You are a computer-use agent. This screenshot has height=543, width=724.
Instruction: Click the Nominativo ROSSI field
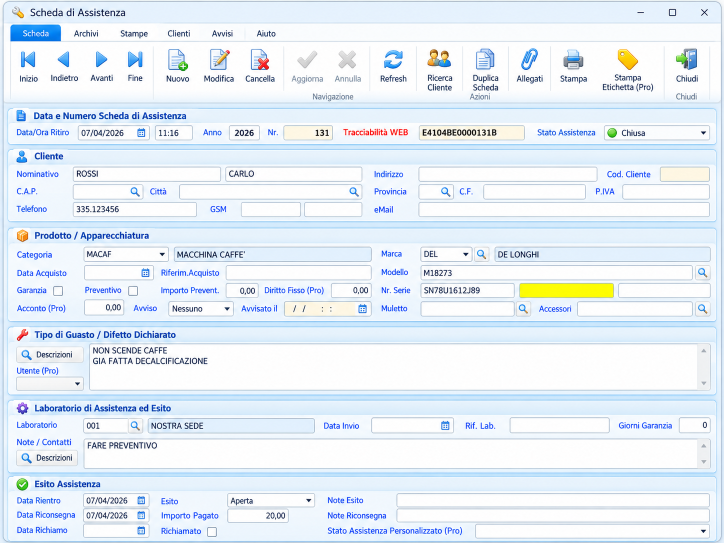point(147,174)
